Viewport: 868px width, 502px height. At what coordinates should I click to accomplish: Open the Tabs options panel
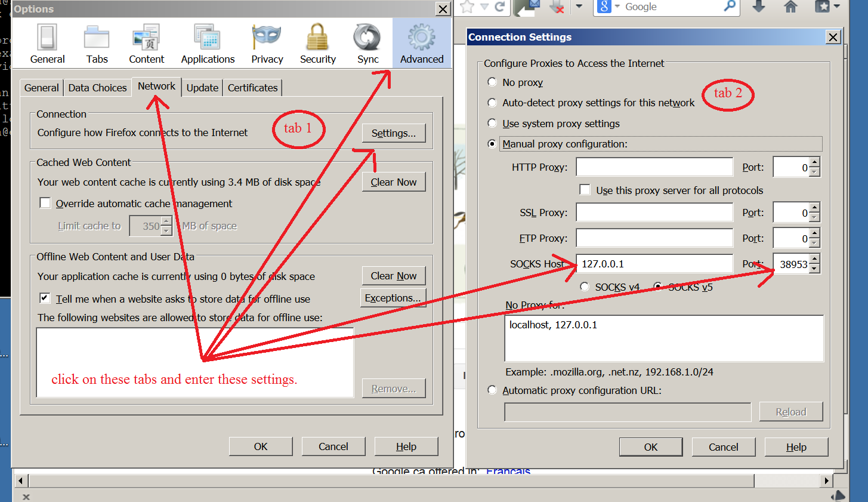click(97, 42)
